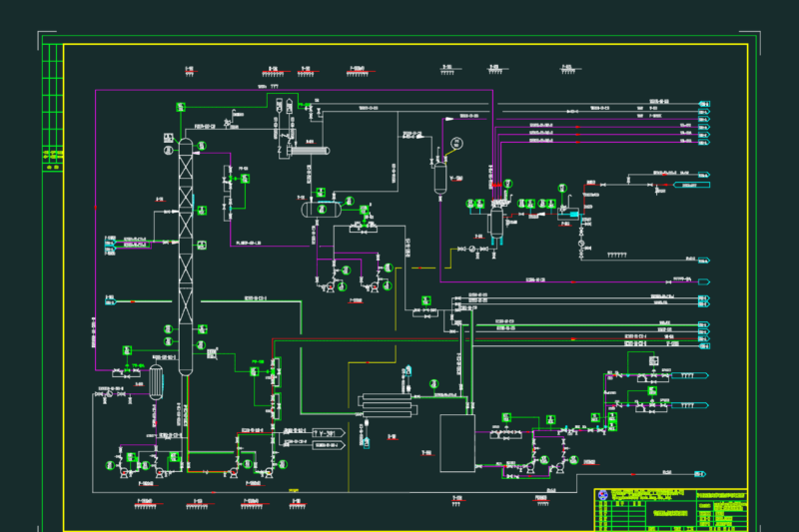
Task: Click the white arrow tag labelled Y-301
Action: pos(329,433)
